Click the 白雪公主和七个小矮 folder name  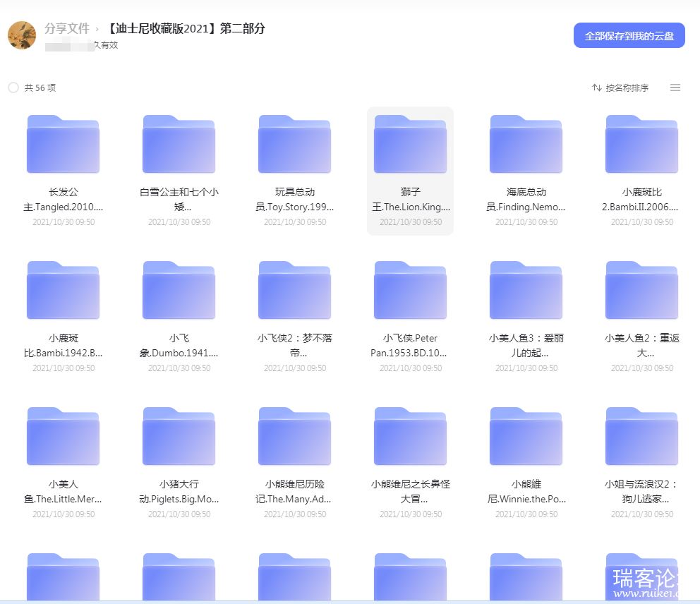[x=179, y=200]
